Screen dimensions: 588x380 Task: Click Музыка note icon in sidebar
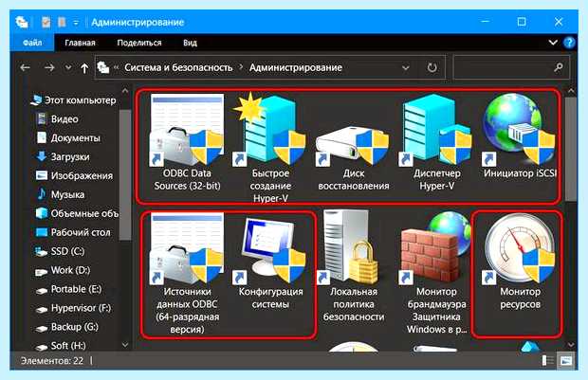point(41,194)
